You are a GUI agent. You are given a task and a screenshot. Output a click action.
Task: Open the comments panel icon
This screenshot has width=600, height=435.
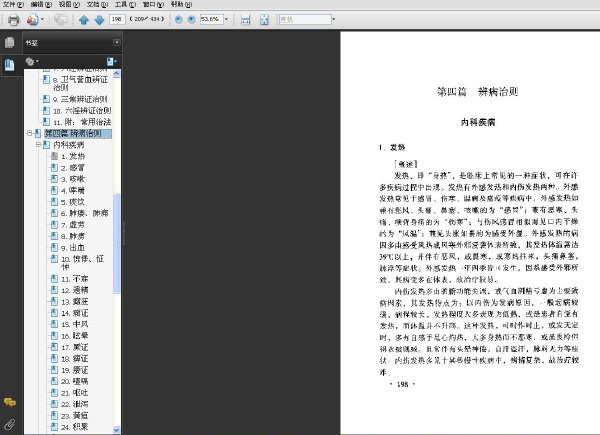tap(10, 402)
